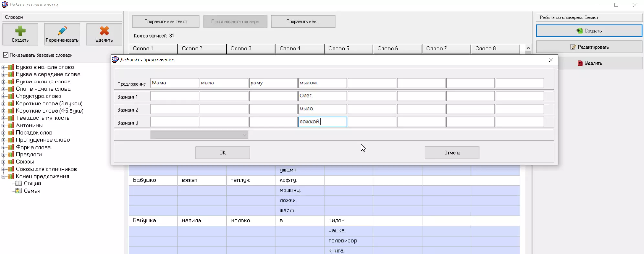Click the Предложение field containing мыла
The height and width of the screenshot is (254, 644).
click(x=224, y=83)
